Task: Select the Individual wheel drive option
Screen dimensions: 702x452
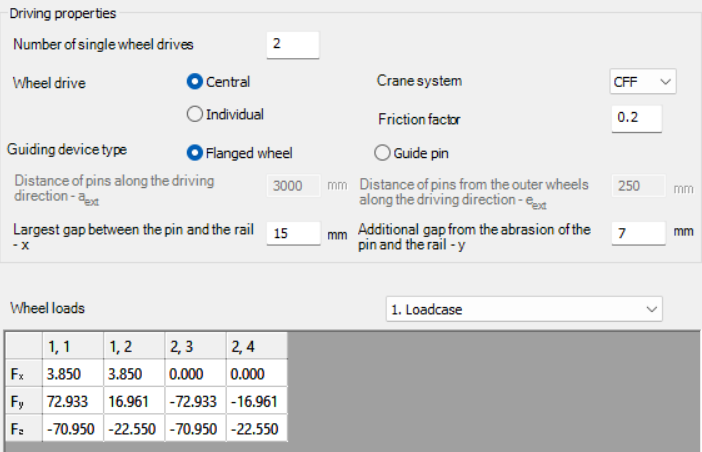Action: pyautogui.click(x=196, y=114)
